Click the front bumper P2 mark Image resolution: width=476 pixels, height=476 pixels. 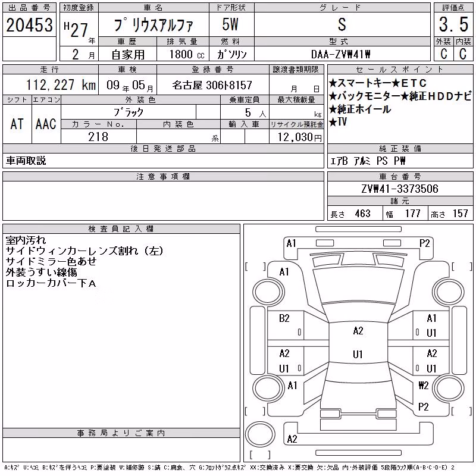click(424, 243)
